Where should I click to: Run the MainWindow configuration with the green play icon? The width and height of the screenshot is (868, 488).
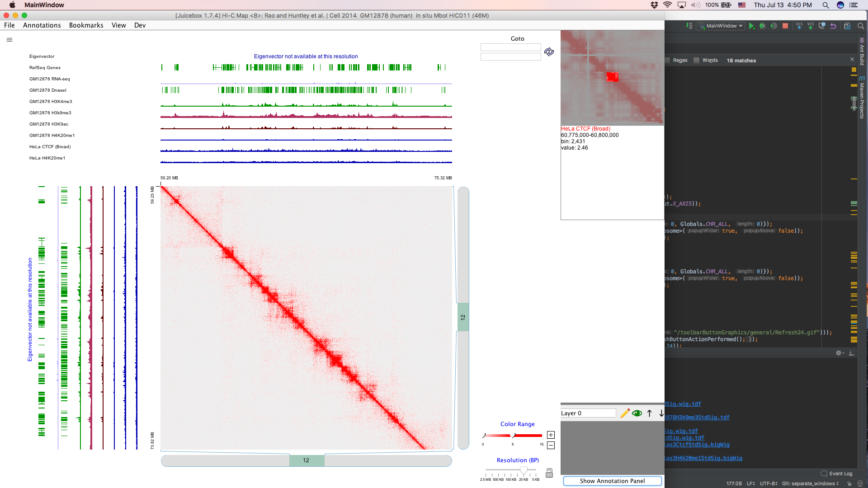752,26
